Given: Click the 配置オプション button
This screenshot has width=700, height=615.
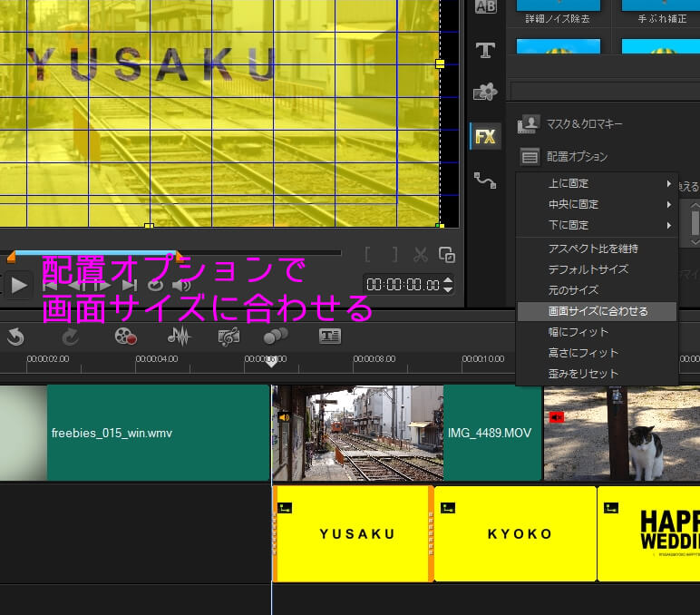Looking at the screenshot, I should point(564,157).
